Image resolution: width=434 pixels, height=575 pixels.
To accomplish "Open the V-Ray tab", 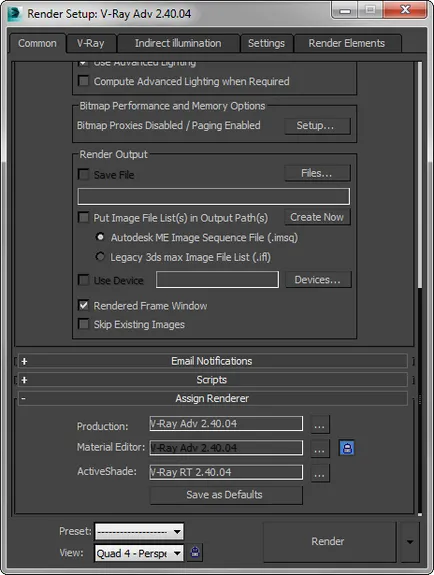I will pos(91,43).
